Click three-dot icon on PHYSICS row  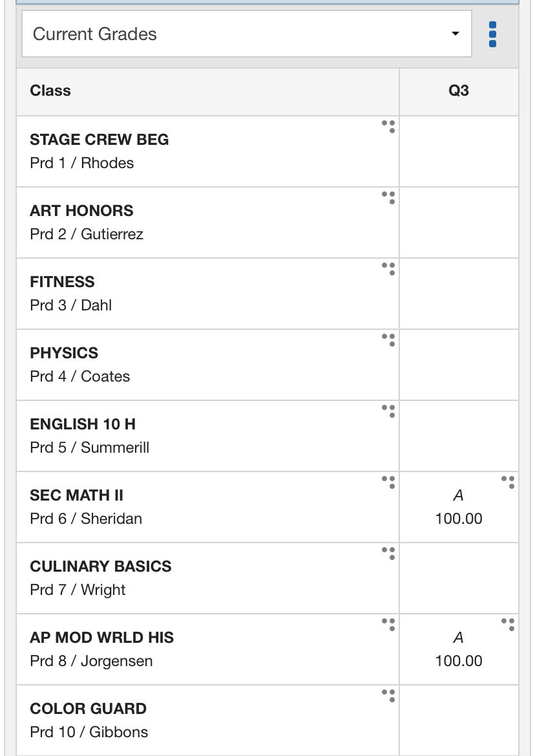(388, 340)
